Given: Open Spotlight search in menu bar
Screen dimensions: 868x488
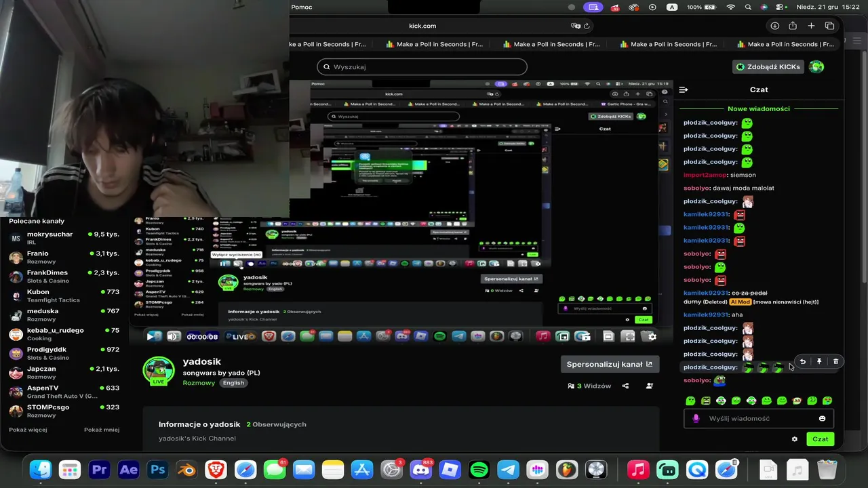Looking at the screenshot, I should 748,7.
